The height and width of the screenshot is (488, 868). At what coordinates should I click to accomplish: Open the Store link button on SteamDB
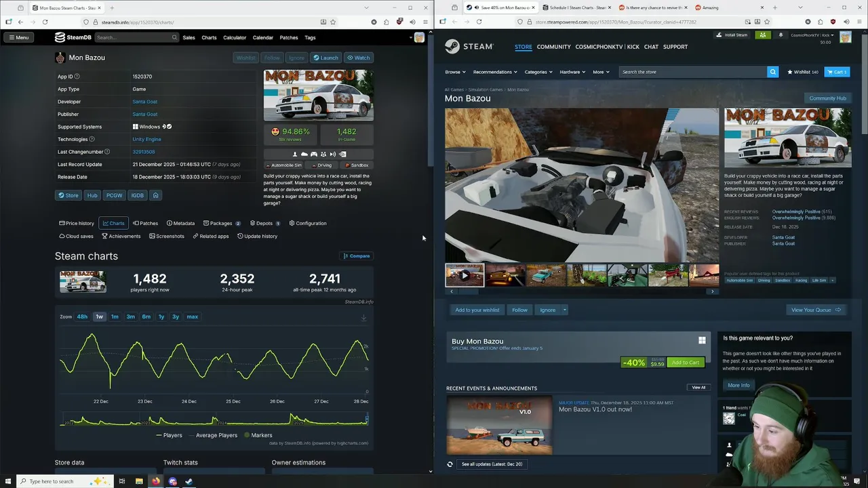coord(68,195)
